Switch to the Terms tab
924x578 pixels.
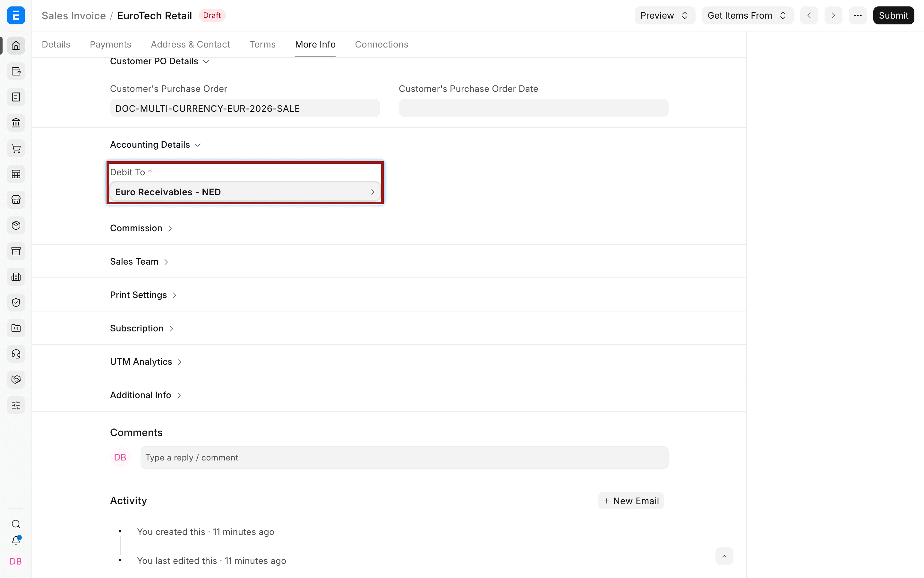pyautogui.click(x=263, y=44)
